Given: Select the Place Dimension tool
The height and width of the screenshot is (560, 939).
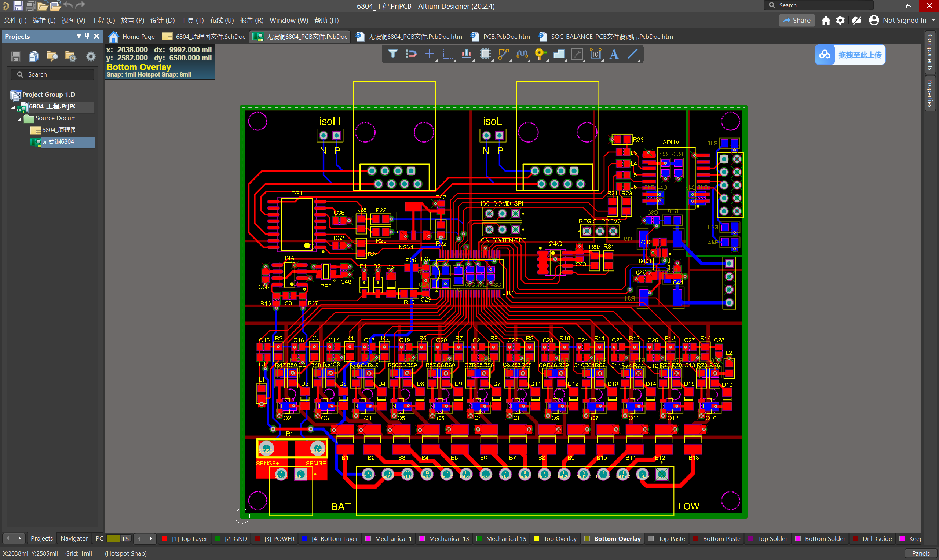Looking at the screenshot, I should click(596, 54).
